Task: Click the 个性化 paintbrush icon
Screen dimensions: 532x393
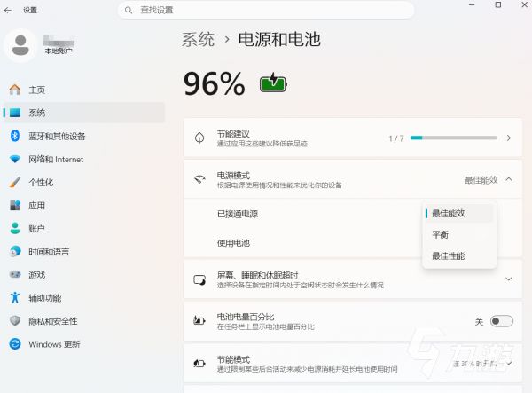Action: pos(15,182)
